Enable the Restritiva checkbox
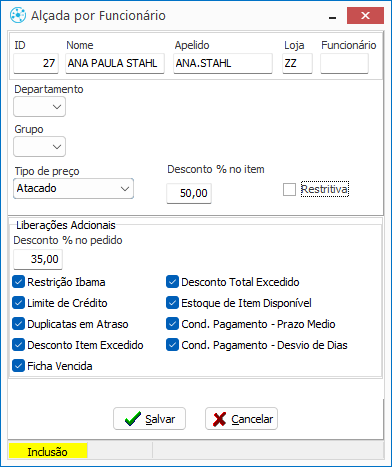This screenshot has height=467, width=392. pos(289,190)
